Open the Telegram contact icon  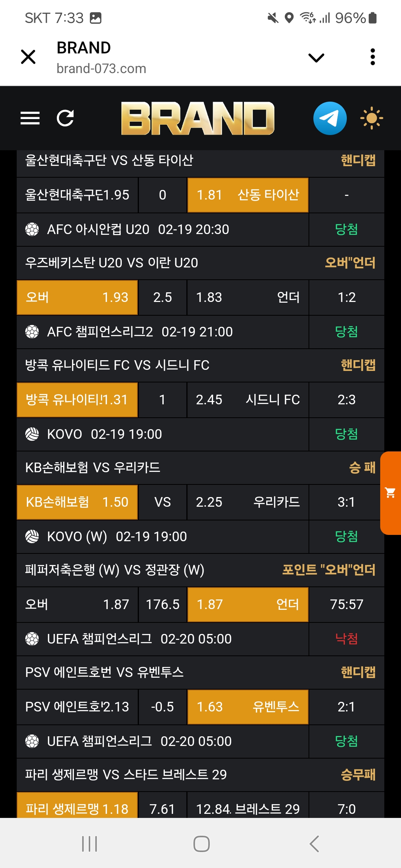tap(330, 118)
